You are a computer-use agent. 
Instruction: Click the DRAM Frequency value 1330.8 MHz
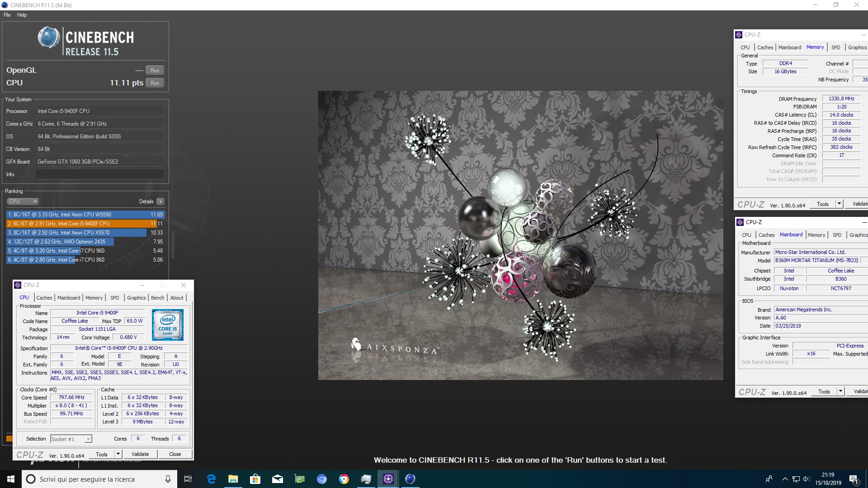click(841, 99)
